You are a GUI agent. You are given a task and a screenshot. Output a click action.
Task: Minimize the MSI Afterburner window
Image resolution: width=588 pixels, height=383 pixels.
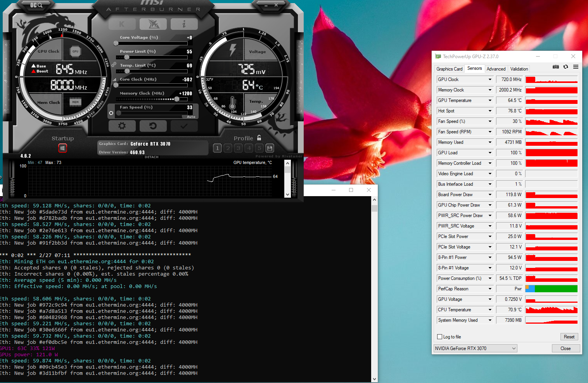tap(266, 5)
